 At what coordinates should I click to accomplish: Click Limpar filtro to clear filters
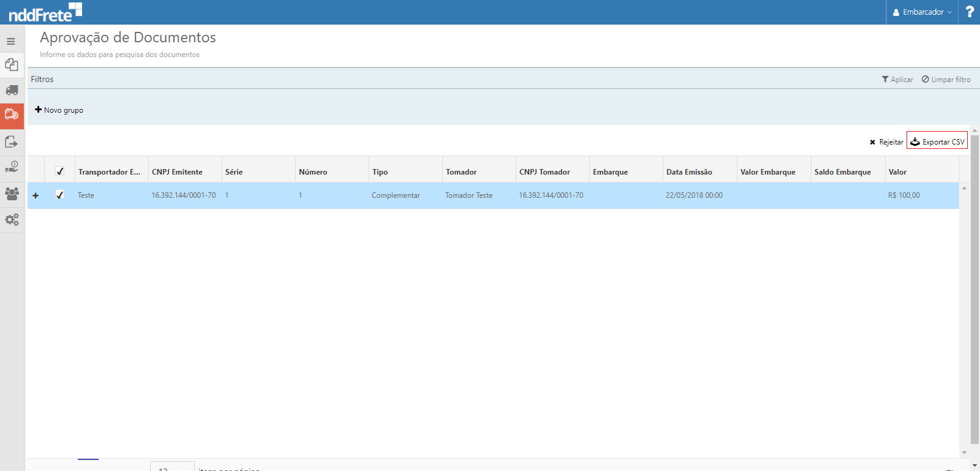(x=946, y=80)
